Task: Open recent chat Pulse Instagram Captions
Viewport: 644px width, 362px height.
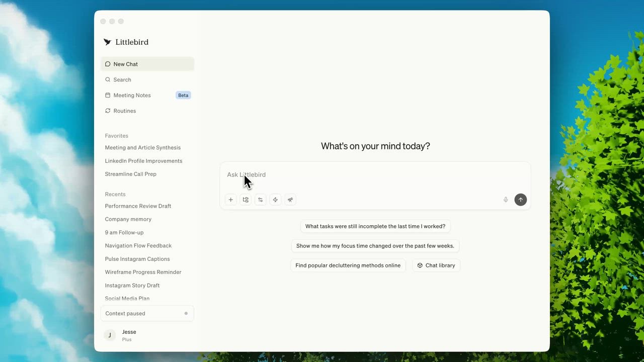Action: click(137, 259)
